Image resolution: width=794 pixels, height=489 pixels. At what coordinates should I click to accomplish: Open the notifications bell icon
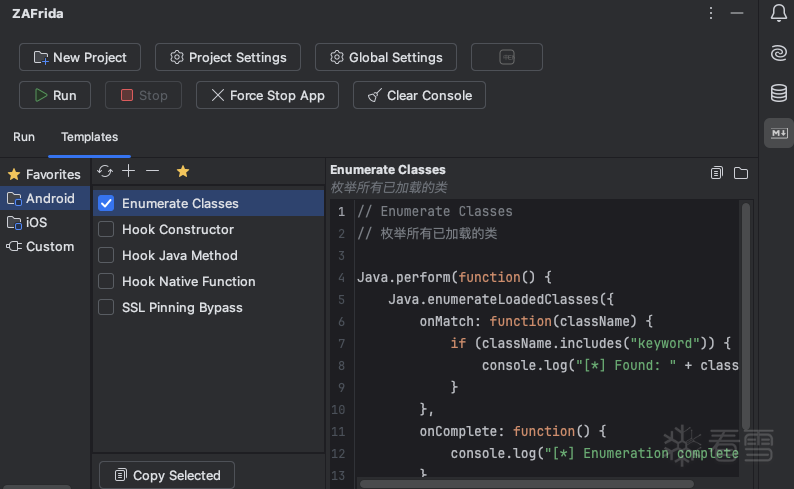[x=778, y=13]
